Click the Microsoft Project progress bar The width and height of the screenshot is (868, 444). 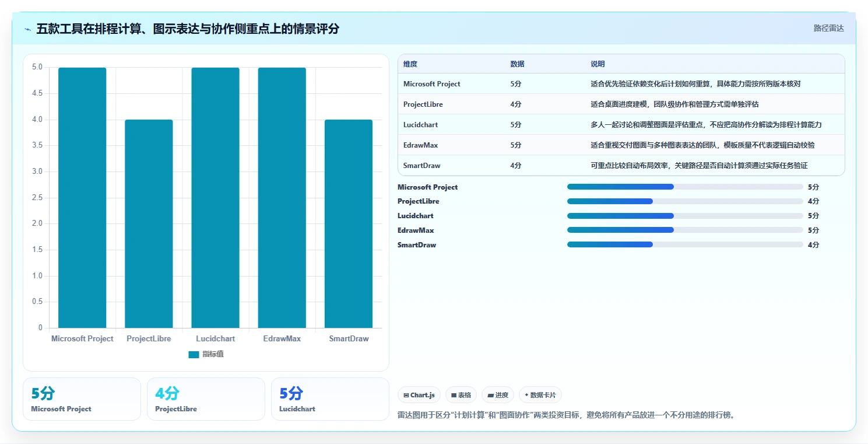click(x=685, y=187)
